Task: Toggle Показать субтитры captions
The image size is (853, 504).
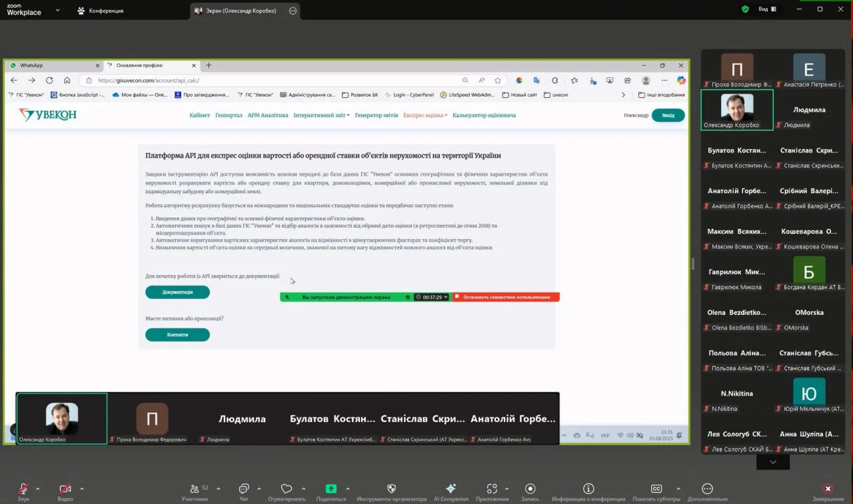Action: (656, 489)
